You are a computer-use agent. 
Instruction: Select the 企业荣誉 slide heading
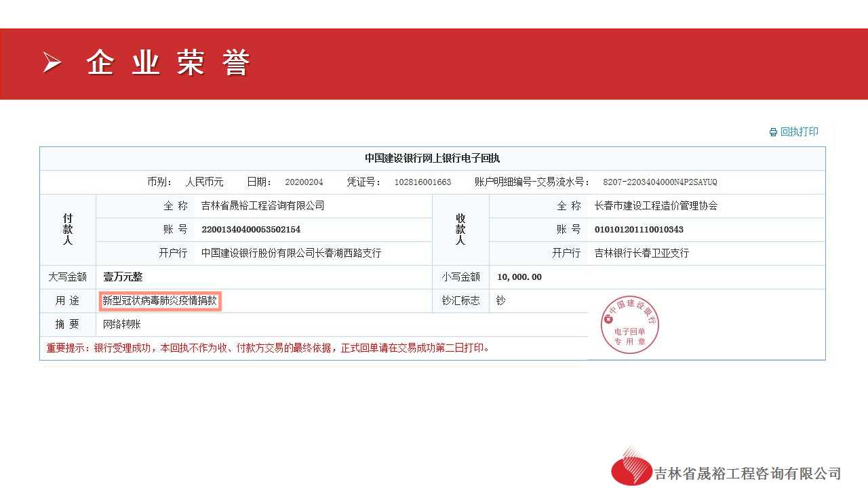click(x=168, y=64)
